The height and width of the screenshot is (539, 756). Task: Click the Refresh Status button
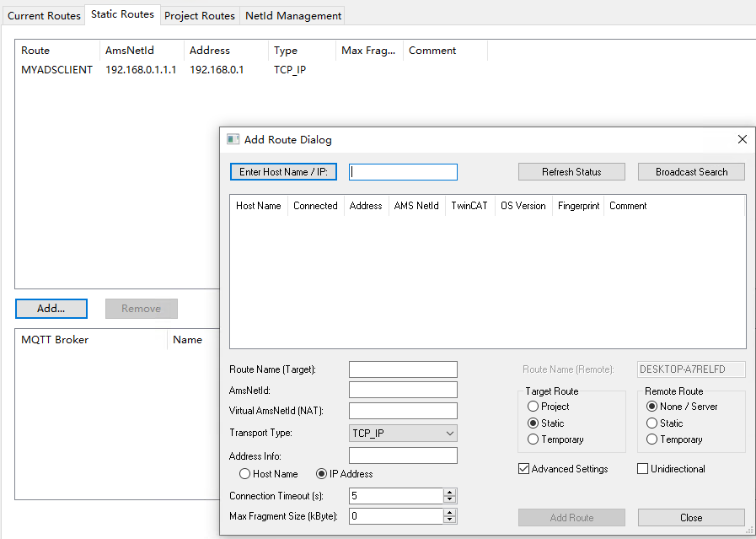(x=571, y=172)
